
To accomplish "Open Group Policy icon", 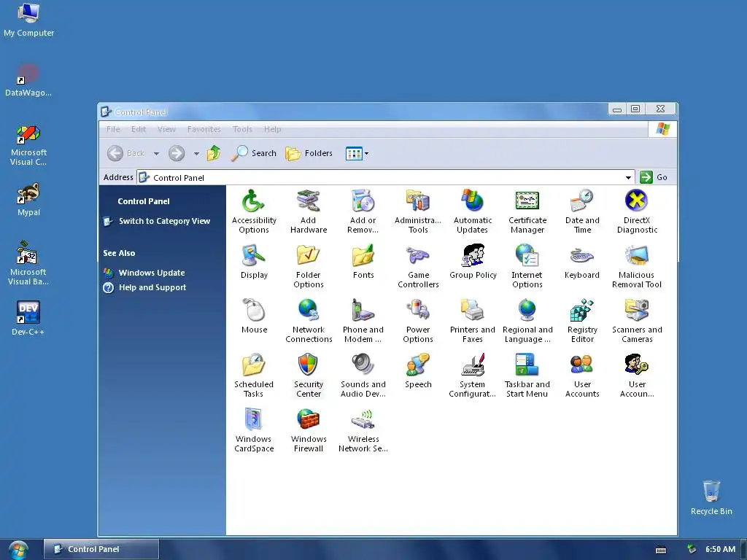I will [x=473, y=262].
